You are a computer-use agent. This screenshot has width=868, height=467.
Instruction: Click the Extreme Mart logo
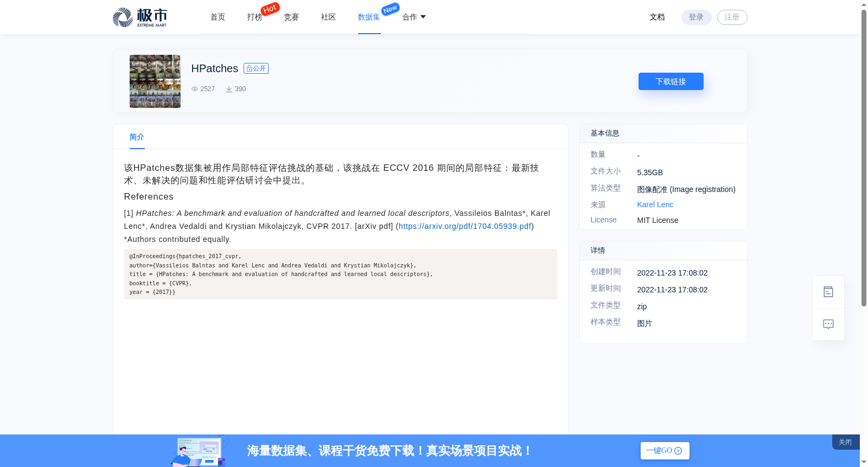(x=140, y=17)
